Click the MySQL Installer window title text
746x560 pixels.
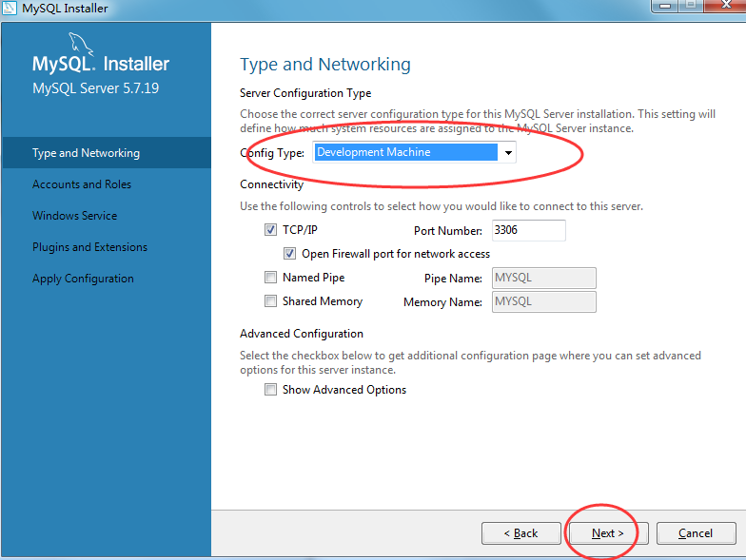point(65,8)
